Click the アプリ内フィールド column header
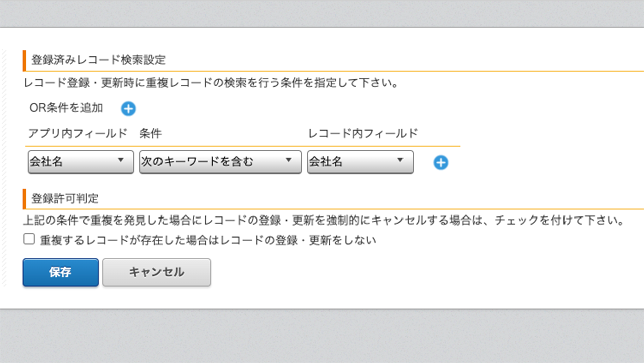This screenshot has height=363, width=644. pos(77,134)
